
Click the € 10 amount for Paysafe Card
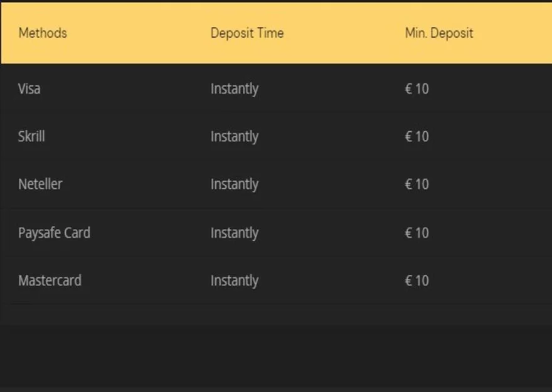[417, 233]
